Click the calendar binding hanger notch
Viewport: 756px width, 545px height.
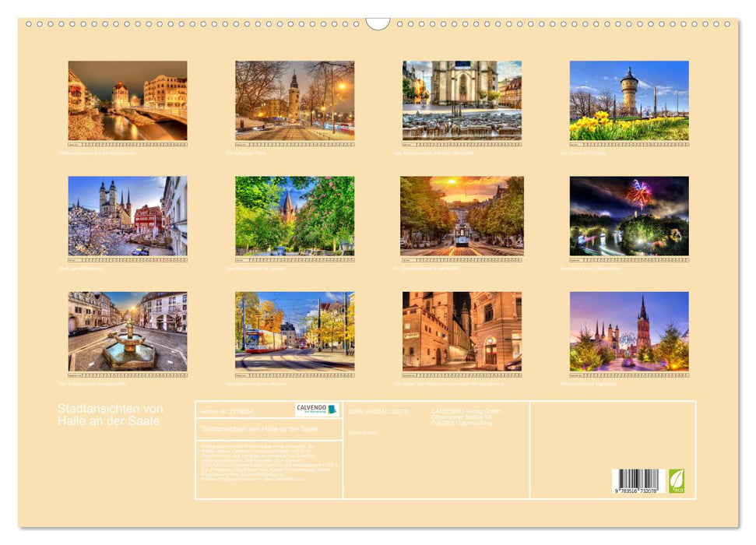pyautogui.click(x=378, y=23)
